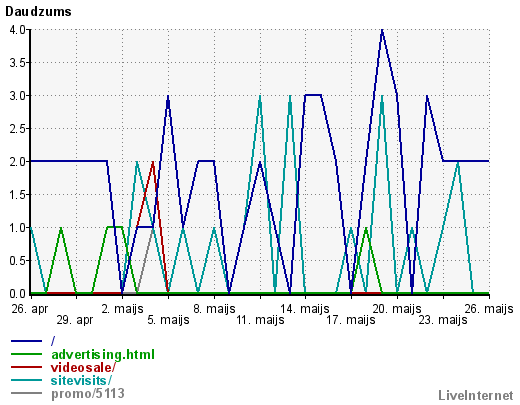Click the 26. apr date label
The width and height of the screenshot is (520, 405).
[x=30, y=309]
